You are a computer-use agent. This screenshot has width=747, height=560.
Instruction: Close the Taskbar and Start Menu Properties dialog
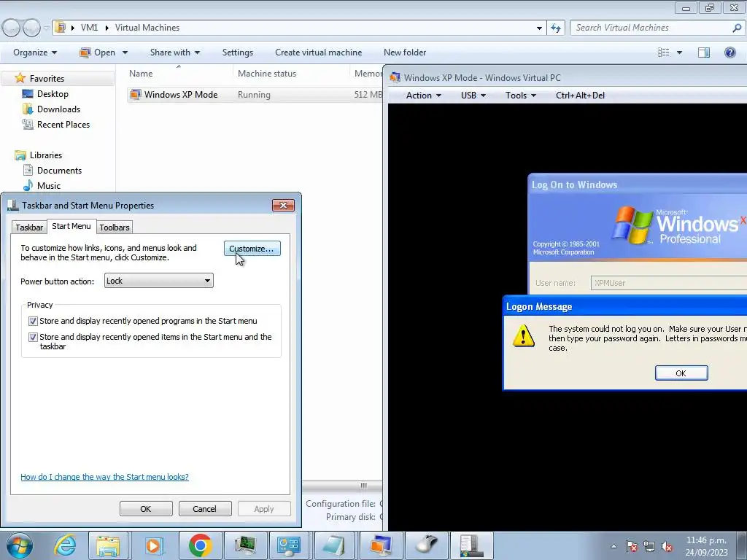[284, 205]
